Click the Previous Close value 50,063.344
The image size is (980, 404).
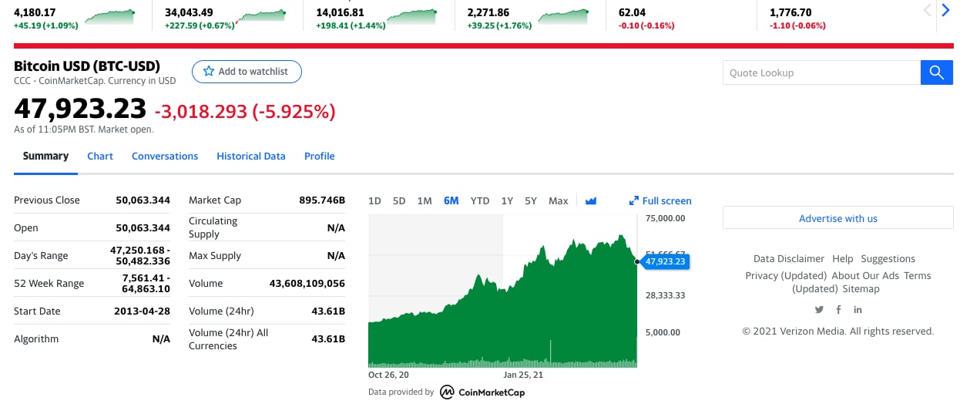coord(143,200)
